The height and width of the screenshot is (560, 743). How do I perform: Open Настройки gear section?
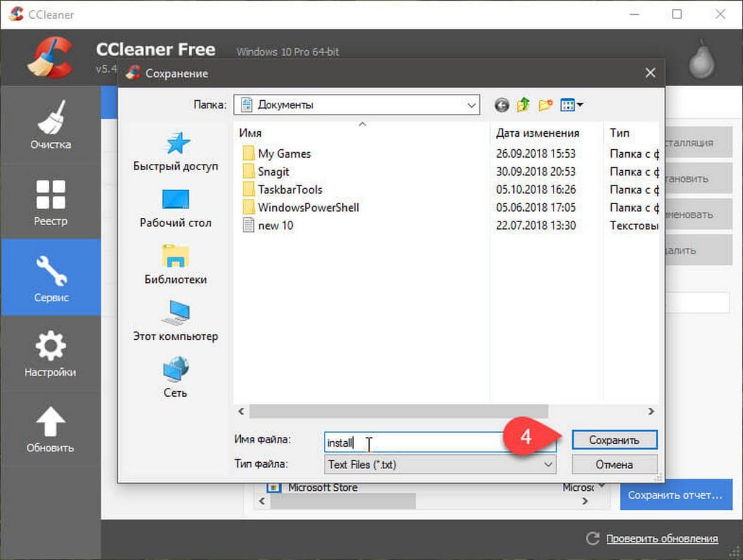[51, 353]
